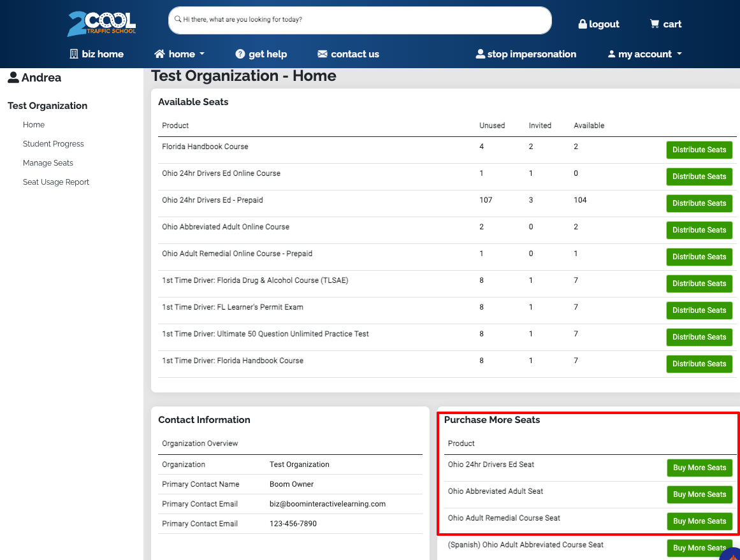Distribute seats for Ohio 24hr Drivers Ed - Prepaid
This screenshot has height=560, width=740.
coord(699,203)
